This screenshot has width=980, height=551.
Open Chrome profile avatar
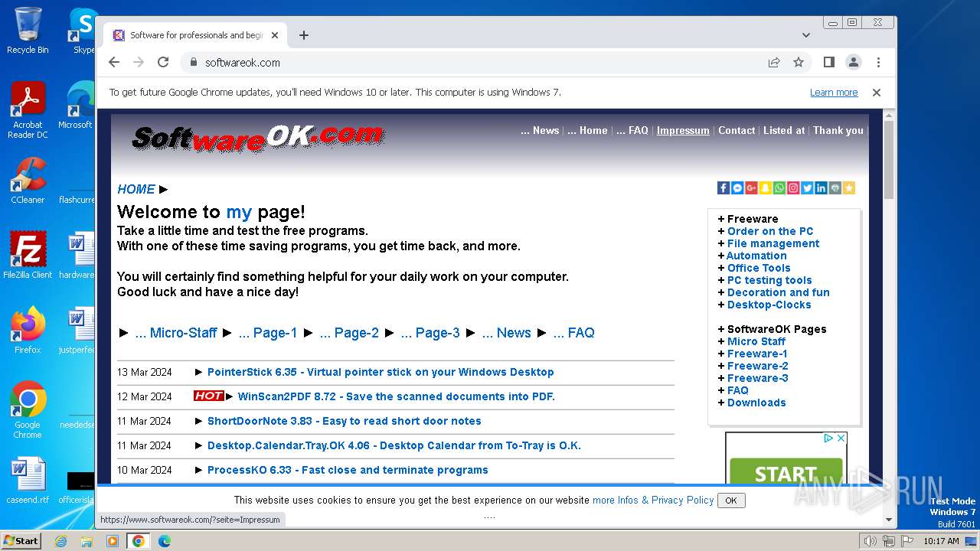(853, 62)
